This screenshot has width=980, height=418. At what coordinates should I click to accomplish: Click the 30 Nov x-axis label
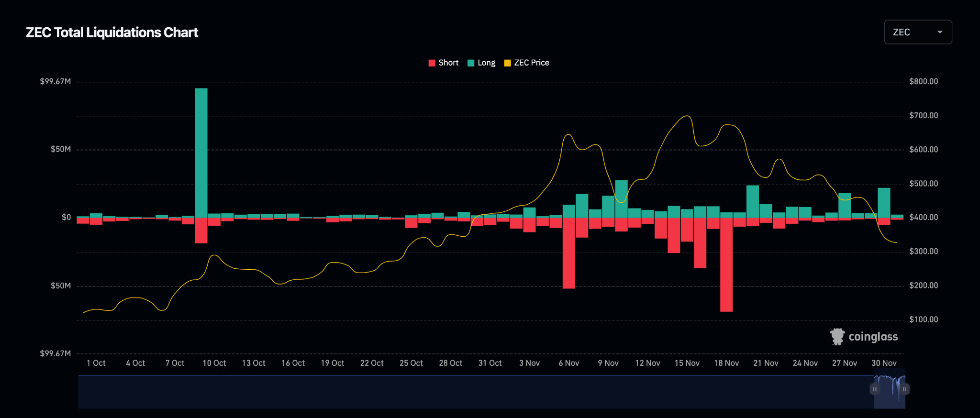[884, 363]
